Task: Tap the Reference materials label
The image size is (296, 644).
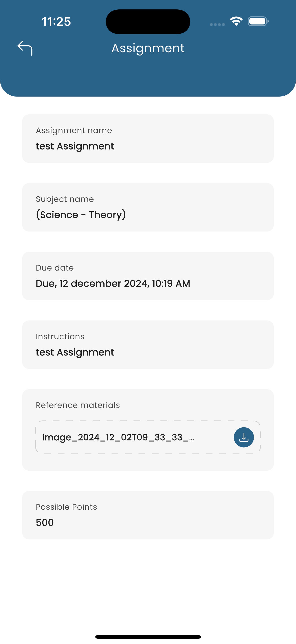Action: [78, 405]
